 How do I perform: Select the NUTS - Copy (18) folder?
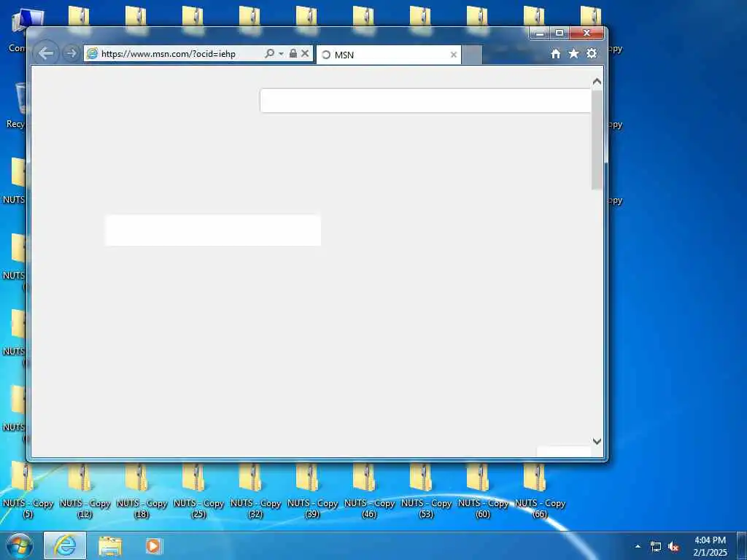point(142,491)
